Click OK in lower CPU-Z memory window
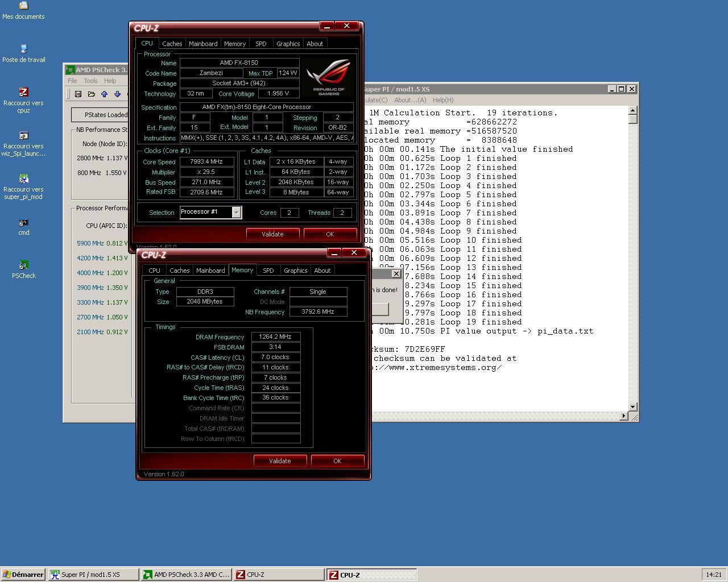 337,461
